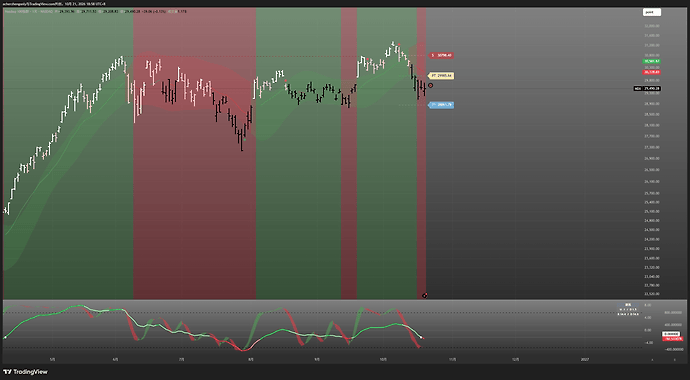690x380 pixels.
Task: Click the red value tag on the indicator scale
Action: [x=673, y=339]
